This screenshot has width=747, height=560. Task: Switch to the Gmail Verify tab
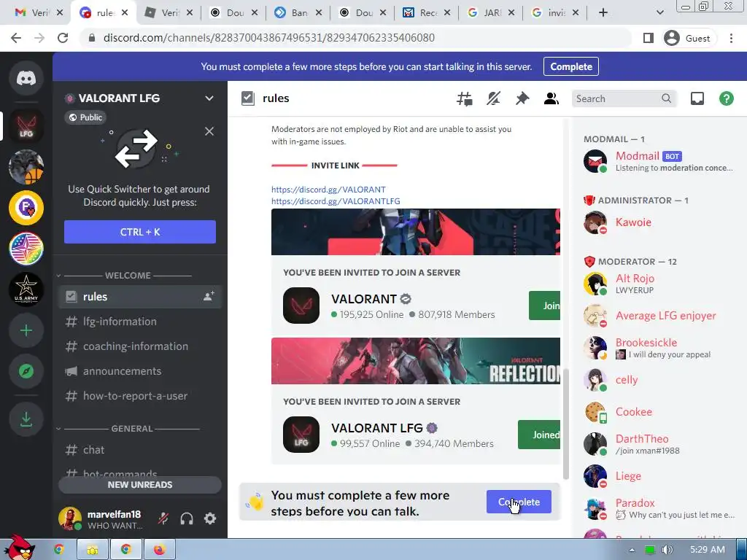click(32, 13)
